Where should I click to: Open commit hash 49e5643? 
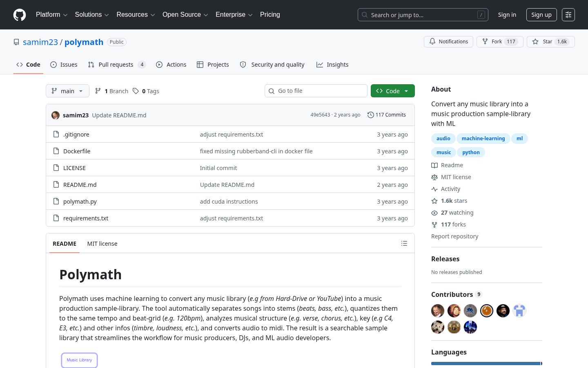320,115
